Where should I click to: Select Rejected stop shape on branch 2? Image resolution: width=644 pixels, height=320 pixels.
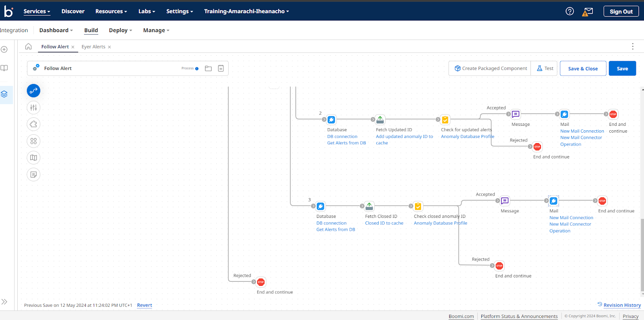[537, 147]
